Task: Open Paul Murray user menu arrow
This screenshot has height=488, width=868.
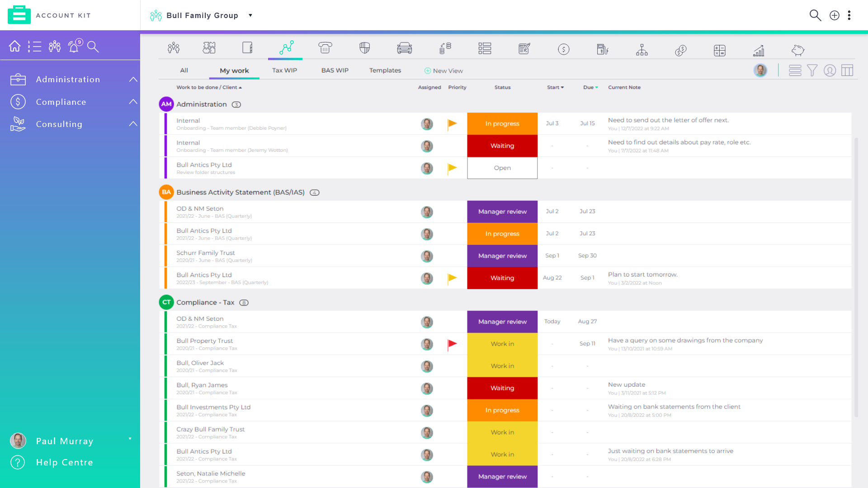Action: pyautogui.click(x=130, y=439)
